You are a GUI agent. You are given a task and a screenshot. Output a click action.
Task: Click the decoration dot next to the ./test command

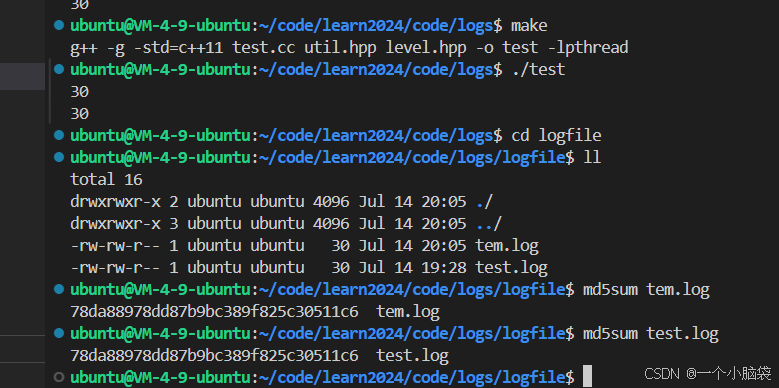[x=59, y=69]
